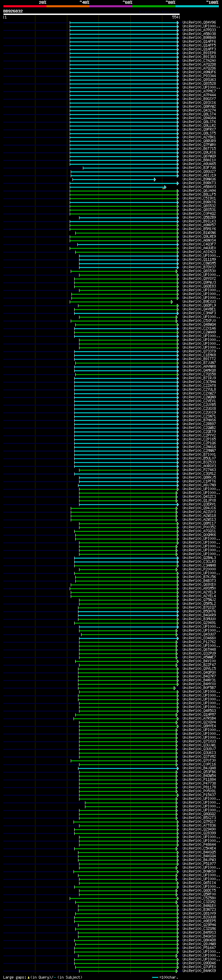Select the UniRef100_C2SN71 label

(x=199, y=416)
